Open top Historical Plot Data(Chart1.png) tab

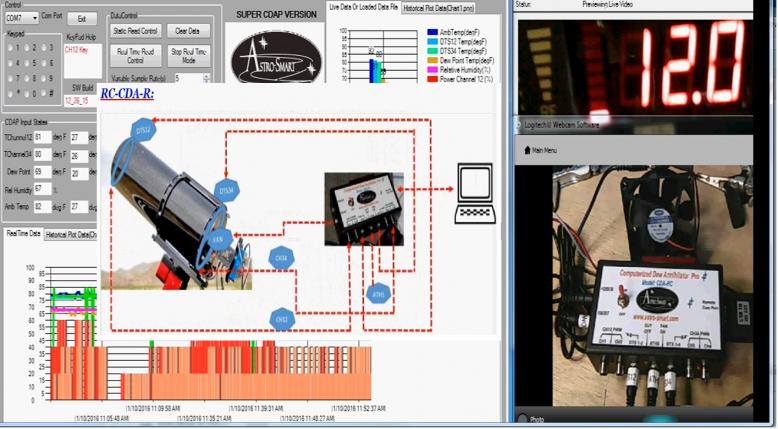coord(438,8)
